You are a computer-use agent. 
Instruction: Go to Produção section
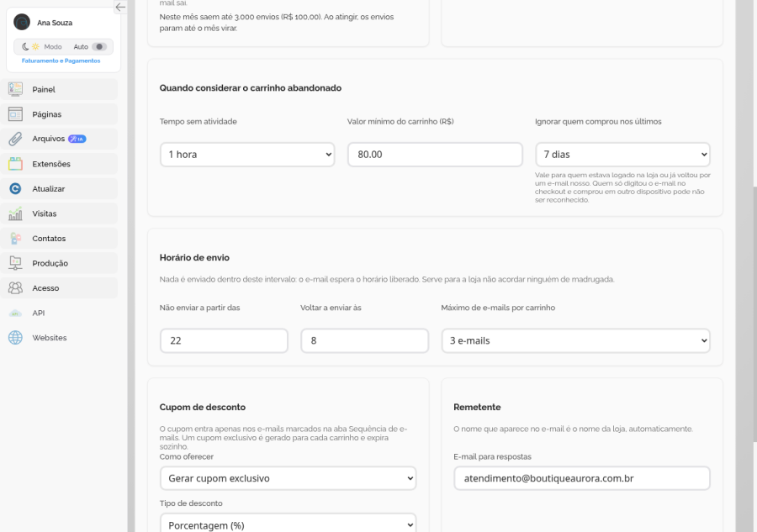[x=60, y=263]
